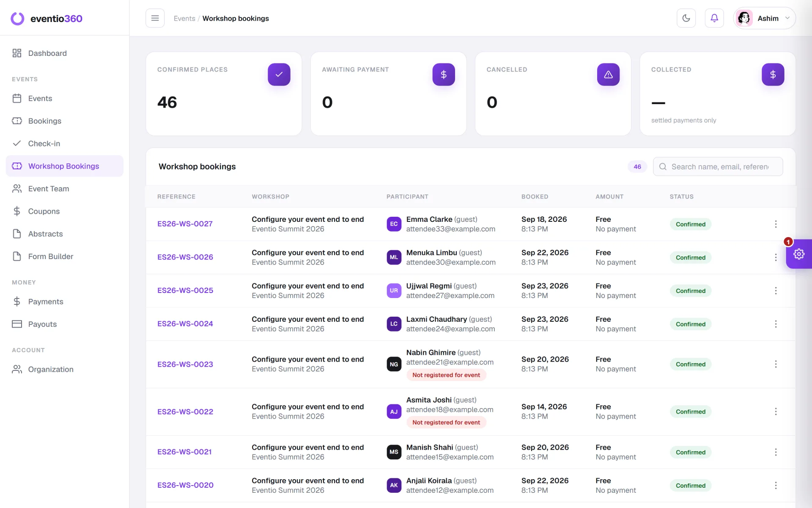Viewport: 812px width, 508px height.
Task: Click Nabin Ghimire's Not registered for event tag
Action: (x=446, y=375)
